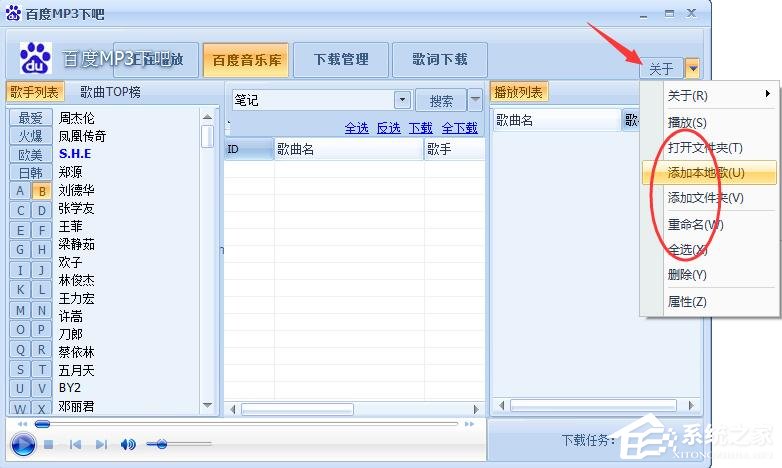Select 全选(X) in the dropdown menu
782x468 pixels.
point(709,249)
